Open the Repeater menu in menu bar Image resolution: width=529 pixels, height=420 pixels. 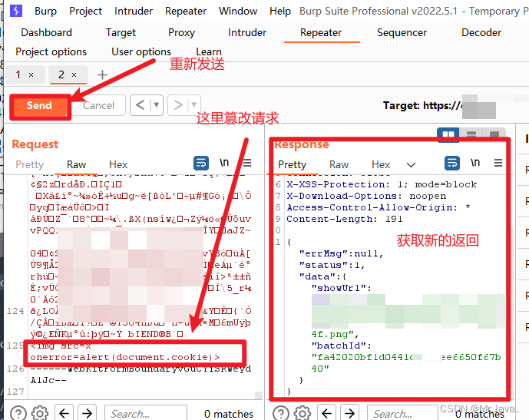click(x=186, y=11)
